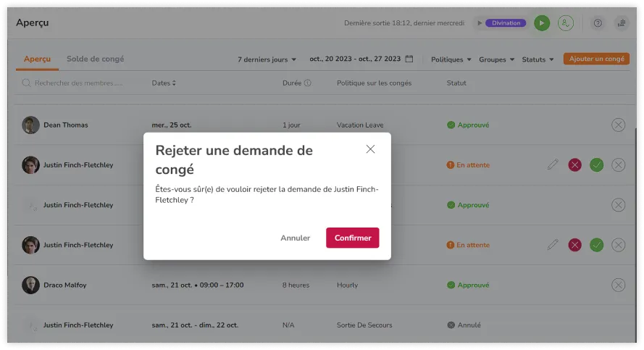The image size is (644, 350).
Task: Click the Divination project tag
Action: (506, 23)
